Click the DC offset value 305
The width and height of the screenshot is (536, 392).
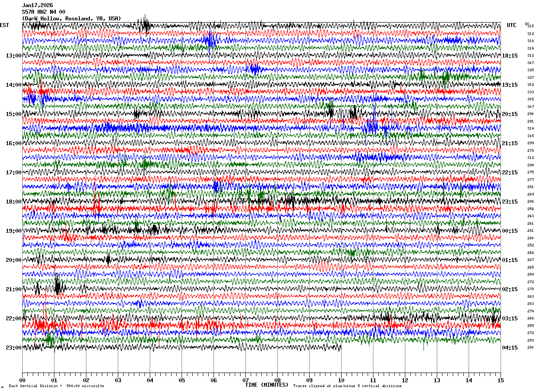coord(530,99)
